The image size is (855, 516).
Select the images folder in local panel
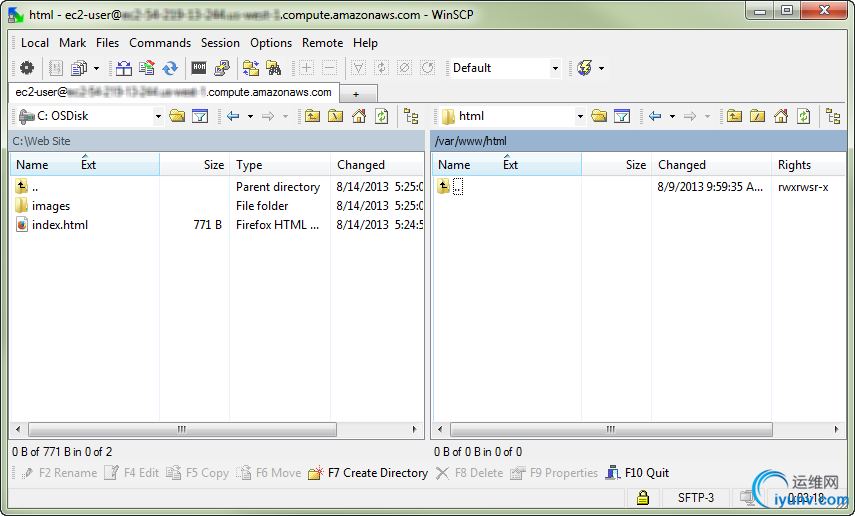point(51,206)
